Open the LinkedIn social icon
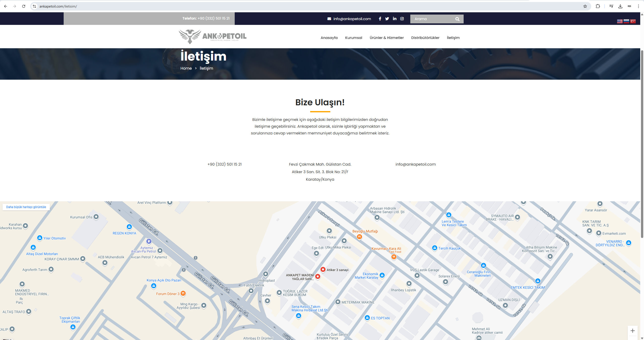This screenshot has width=644, height=340. [x=395, y=19]
